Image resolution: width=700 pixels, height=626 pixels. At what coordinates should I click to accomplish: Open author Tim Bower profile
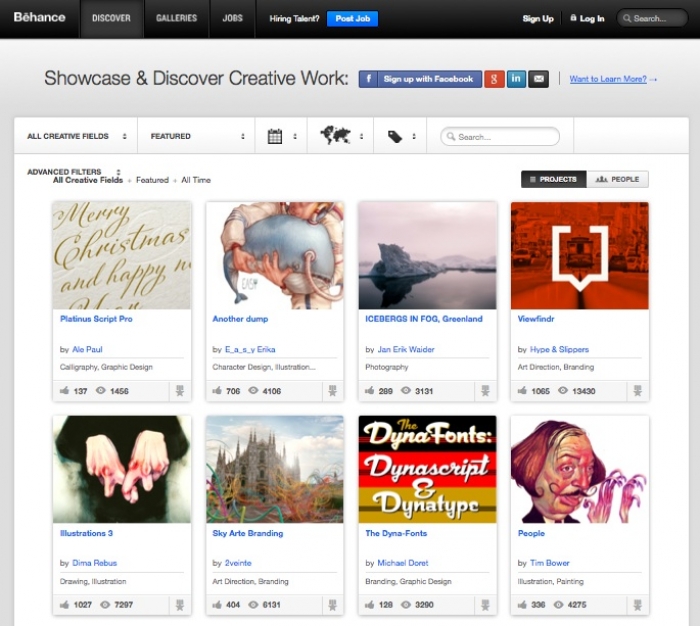pos(550,563)
